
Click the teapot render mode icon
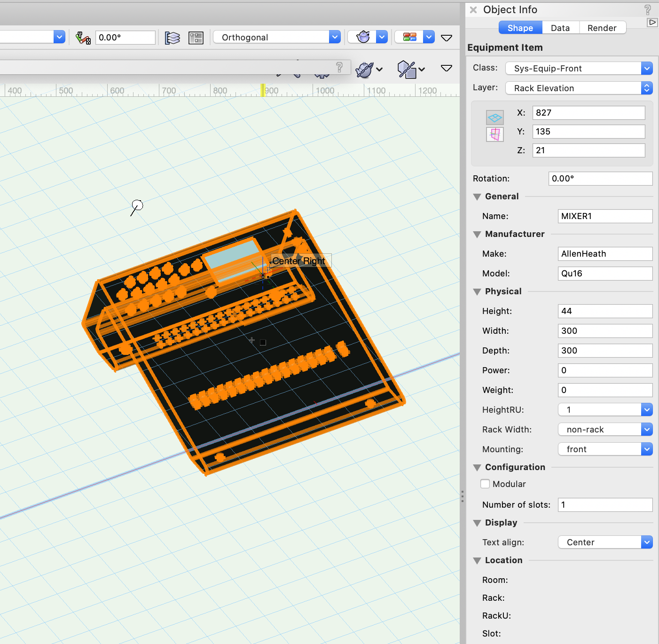tap(363, 37)
